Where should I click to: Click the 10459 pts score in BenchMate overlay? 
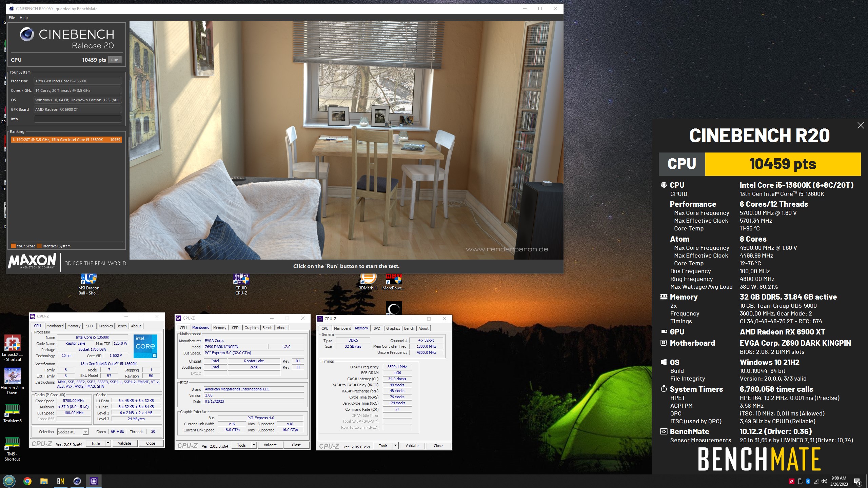(783, 164)
